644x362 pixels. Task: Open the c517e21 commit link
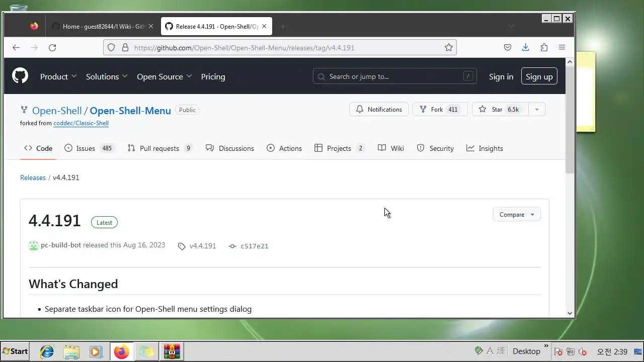(x=255, y=246)
